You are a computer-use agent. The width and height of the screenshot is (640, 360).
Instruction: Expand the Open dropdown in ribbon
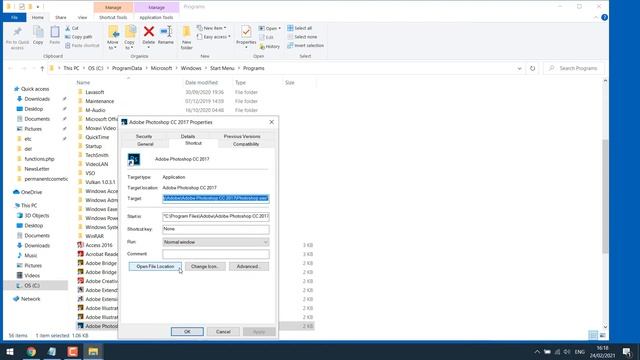point(269,28)
